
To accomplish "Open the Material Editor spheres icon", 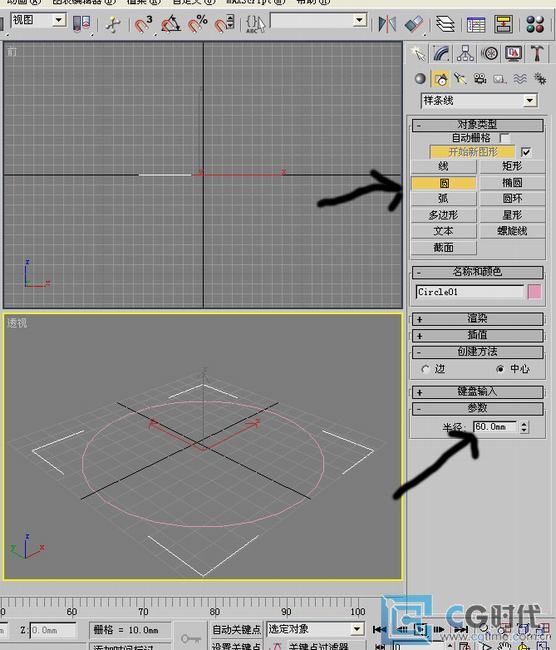I will point(535,24).
